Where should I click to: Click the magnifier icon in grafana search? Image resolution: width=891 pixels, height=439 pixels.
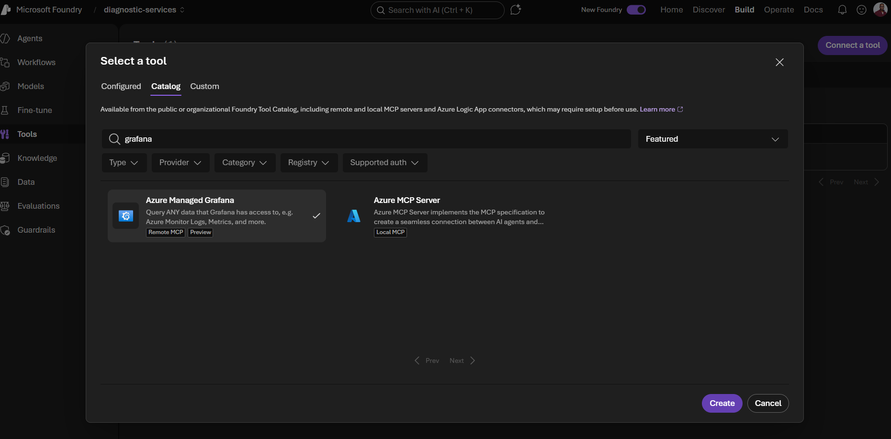tap(114, 139)
